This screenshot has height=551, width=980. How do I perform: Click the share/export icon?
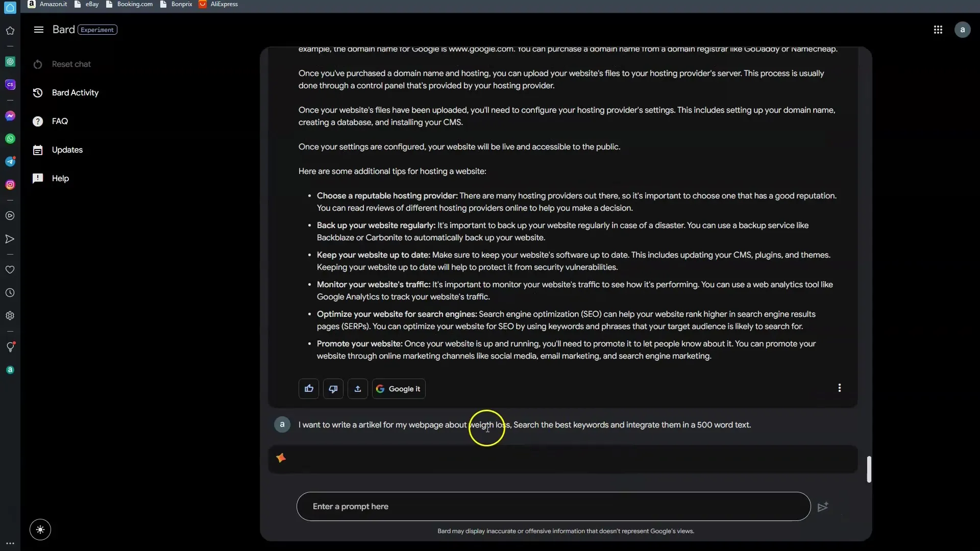(x=357, y=388)
